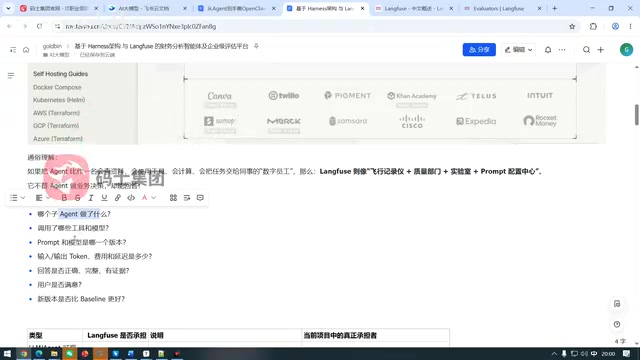Click the help question icon bottom right
This screenshot has height=360, width=640.
tap(617, 324)
